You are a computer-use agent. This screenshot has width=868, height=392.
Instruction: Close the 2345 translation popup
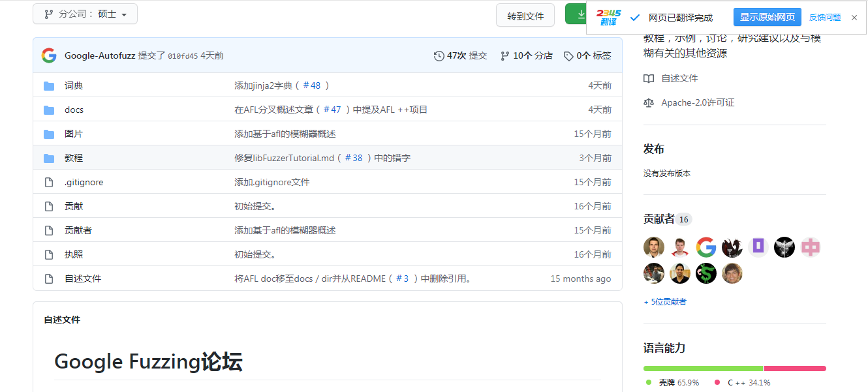854,18
